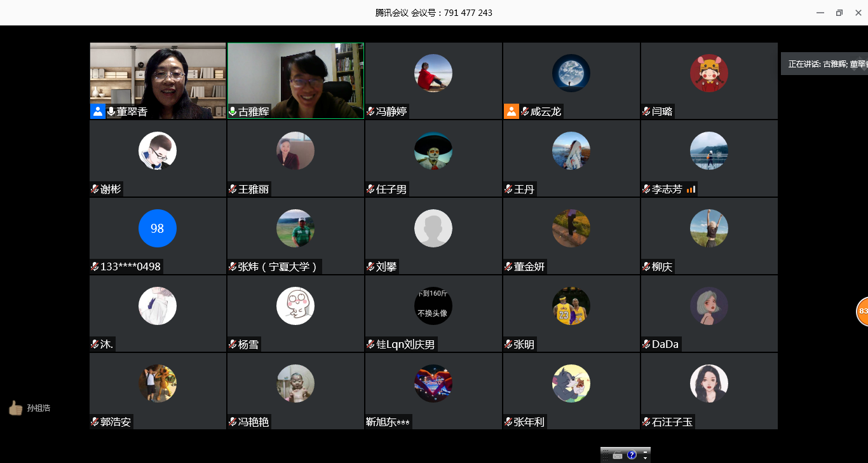This screenshot has height=463, width=868.
Task: Expand the IME bar options arrow
Action: click(x=645, y=458)
